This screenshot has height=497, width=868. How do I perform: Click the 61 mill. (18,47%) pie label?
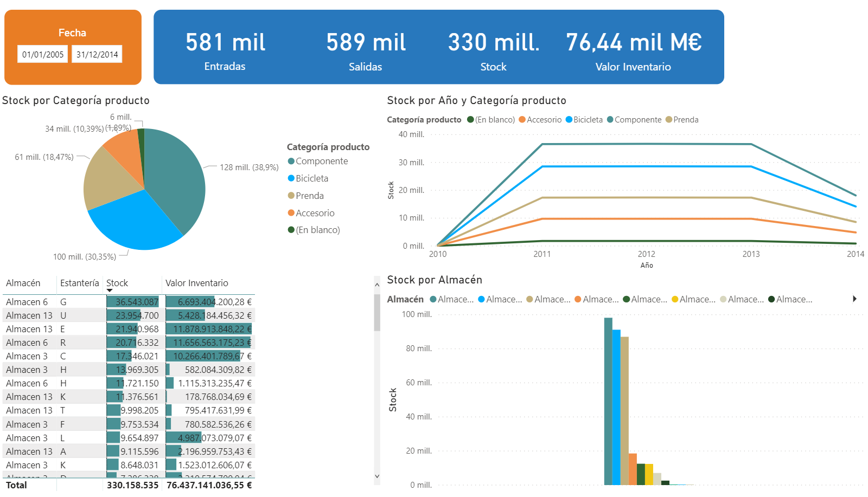[x=44, y=157]
